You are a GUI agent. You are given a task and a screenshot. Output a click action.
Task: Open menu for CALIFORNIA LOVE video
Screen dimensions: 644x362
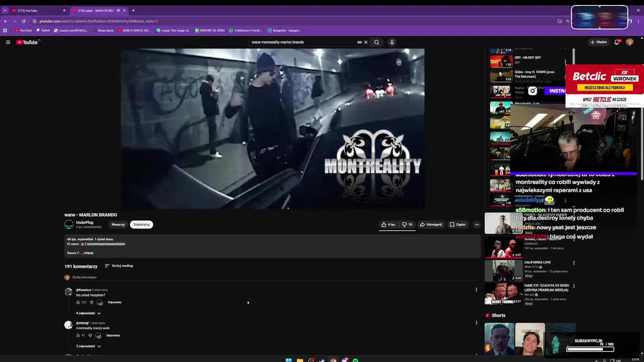pyautogui.click(x=574, y=263)
